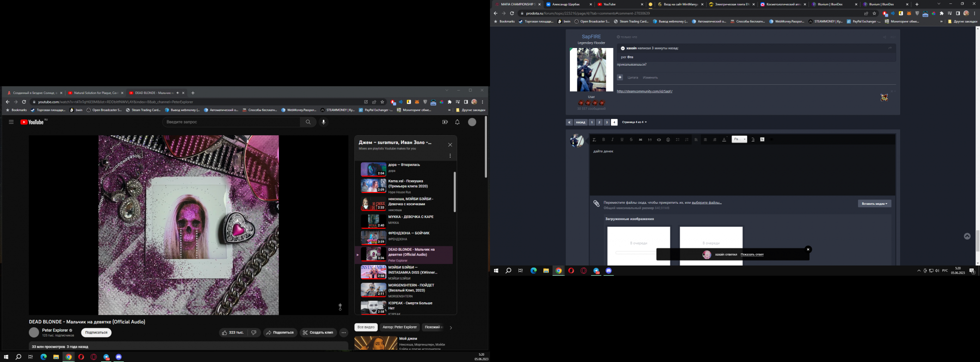Open the YouTube hamburger guide menu

tap(11, 122)
